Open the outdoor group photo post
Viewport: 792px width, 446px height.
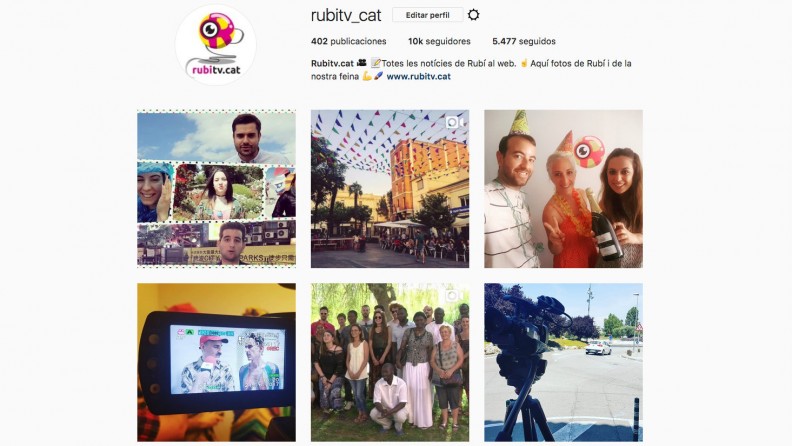[x=389, y=362]
